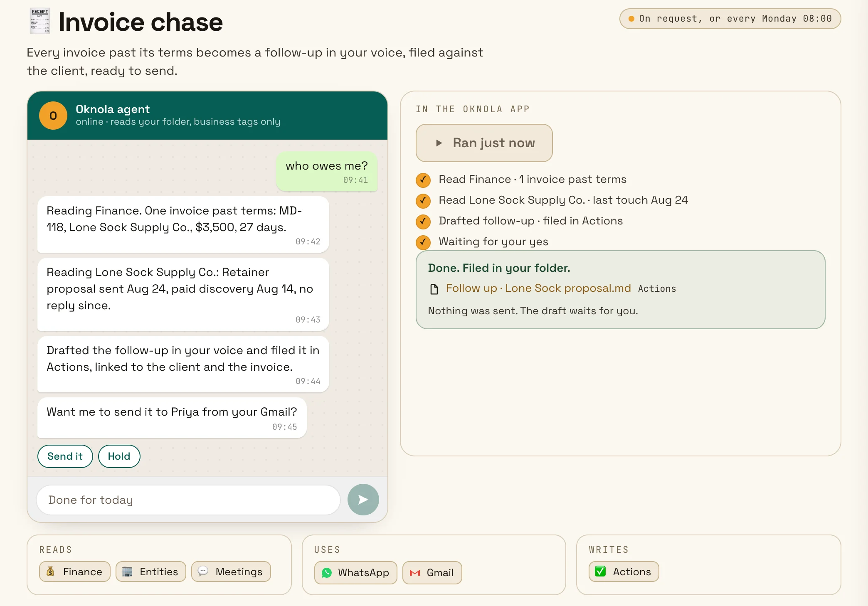
Task: Click the Hold button
Action: 119,456
